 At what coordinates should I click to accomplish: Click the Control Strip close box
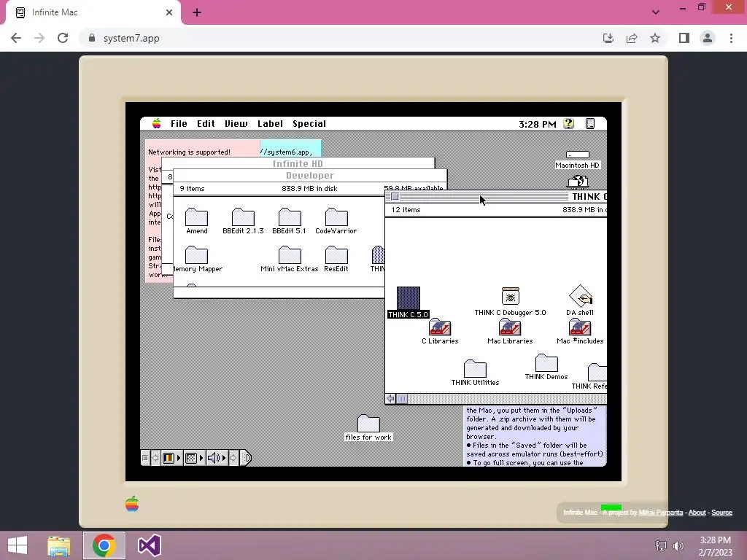point(145,458)
